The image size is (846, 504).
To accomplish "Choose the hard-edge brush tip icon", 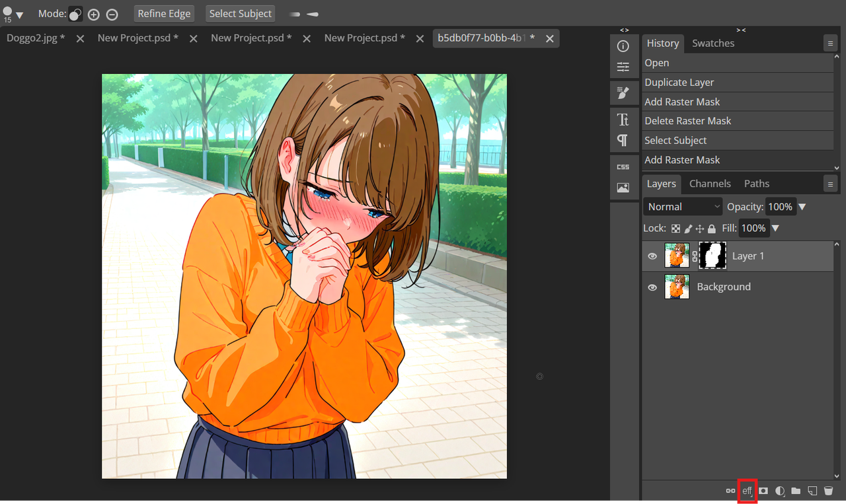I will point(295,14).
